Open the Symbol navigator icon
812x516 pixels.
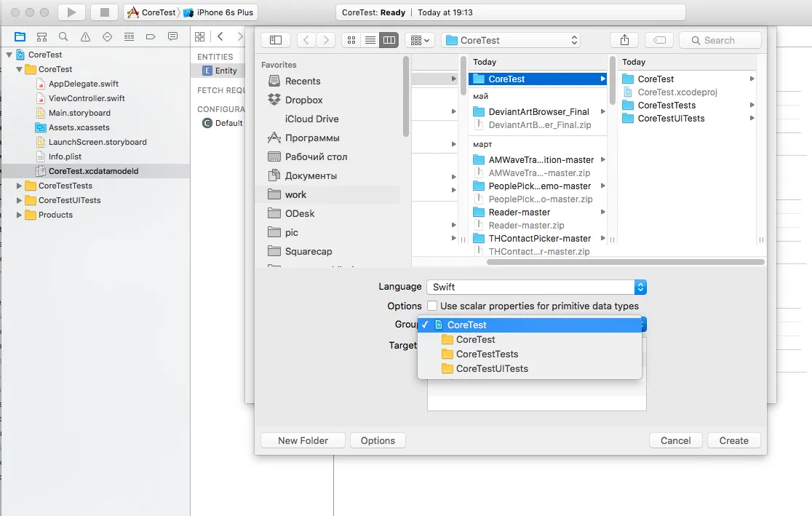tap(42, 37)
